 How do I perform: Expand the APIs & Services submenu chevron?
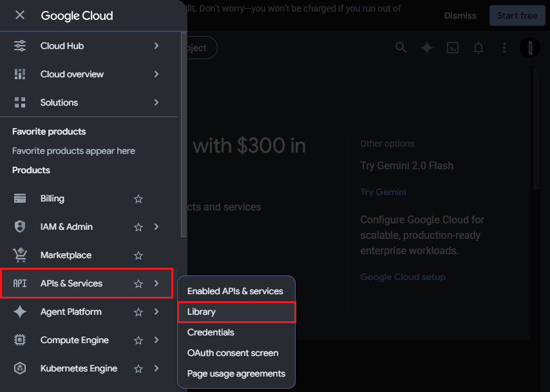pyautogui.click(x=156, y=283)
